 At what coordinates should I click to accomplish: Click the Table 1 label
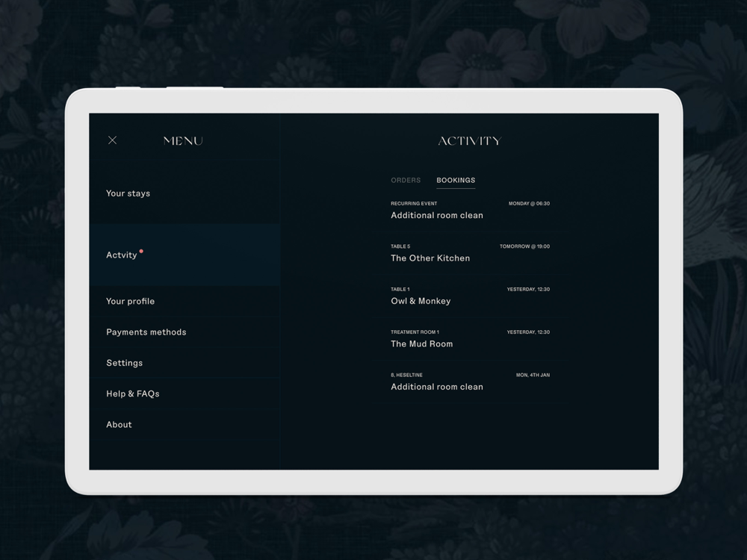click(400, 289)
